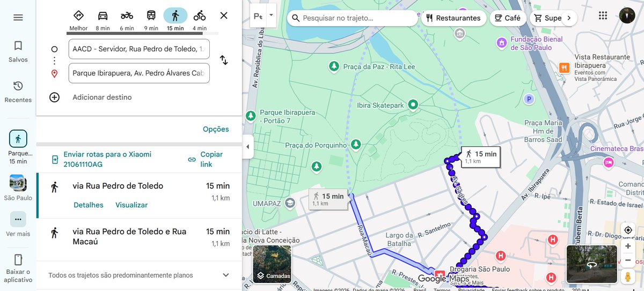Click the UMAPAZ map marker
644x291 pixels.
pyautogui.click(x=290, y=203)
